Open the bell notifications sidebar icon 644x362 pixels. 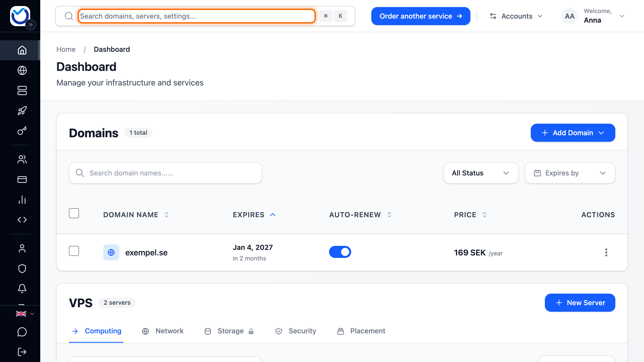(22, 289)
